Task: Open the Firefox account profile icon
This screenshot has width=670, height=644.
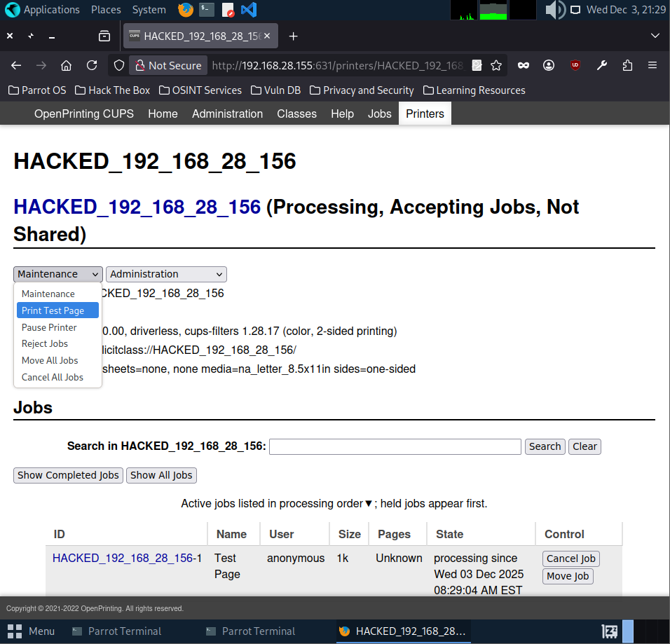Action: [x=549, y=65]
